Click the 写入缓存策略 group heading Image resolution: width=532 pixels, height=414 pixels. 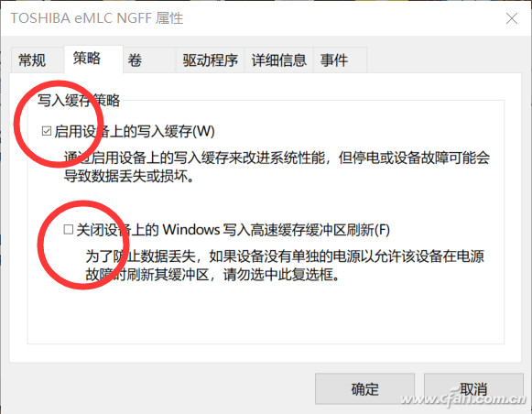tap(79, 101)
